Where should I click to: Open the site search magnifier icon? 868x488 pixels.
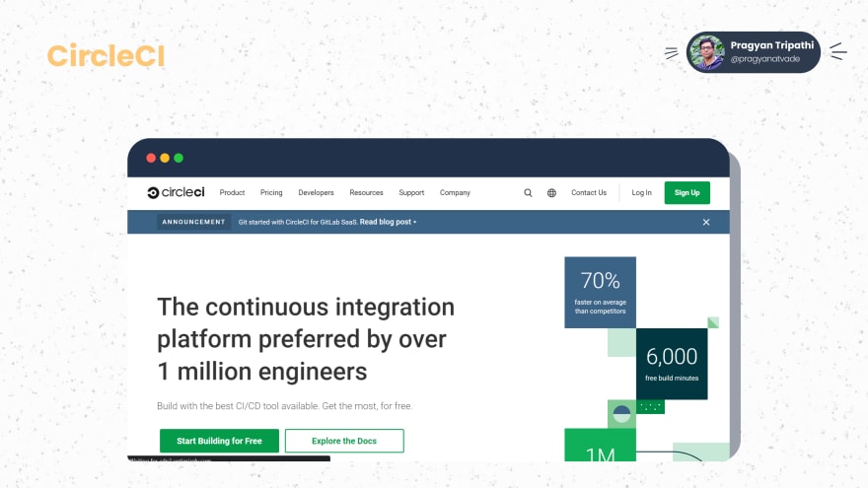(x=528, y=192)
